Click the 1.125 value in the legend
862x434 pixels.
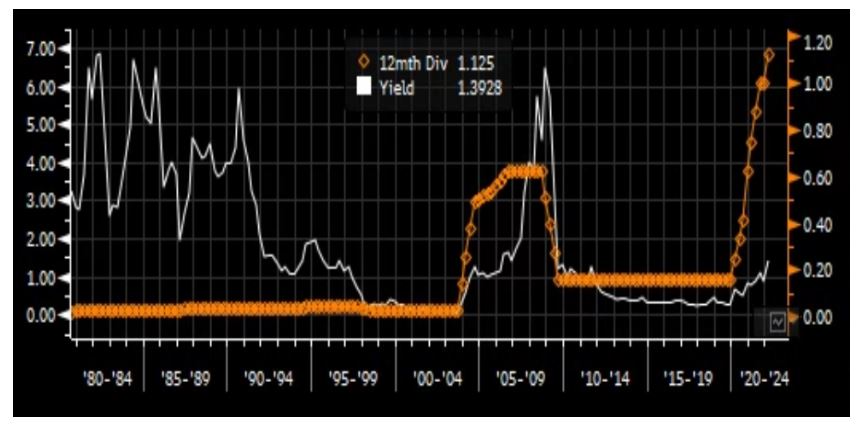[x=476, y=64]
